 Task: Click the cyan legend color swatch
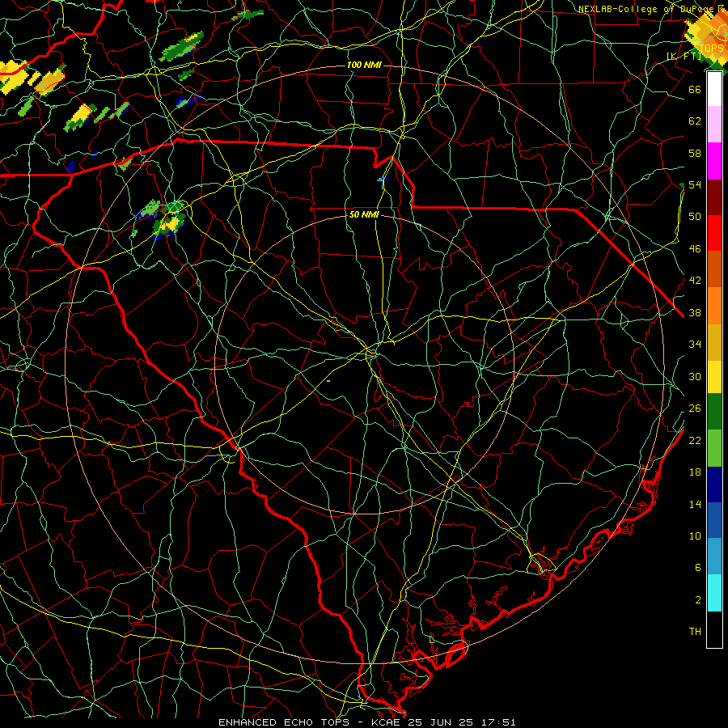click(714, 593)
